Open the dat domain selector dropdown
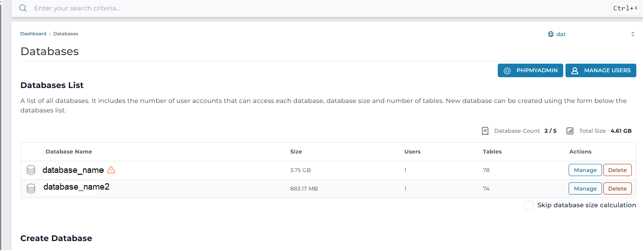 point(591,34)
